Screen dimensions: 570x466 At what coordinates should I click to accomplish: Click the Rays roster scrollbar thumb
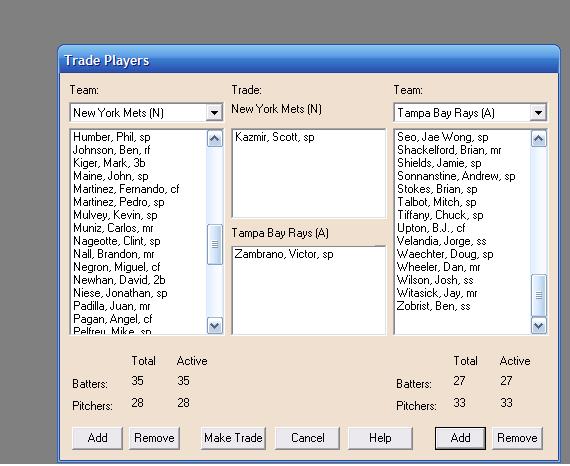coord(538,295)
